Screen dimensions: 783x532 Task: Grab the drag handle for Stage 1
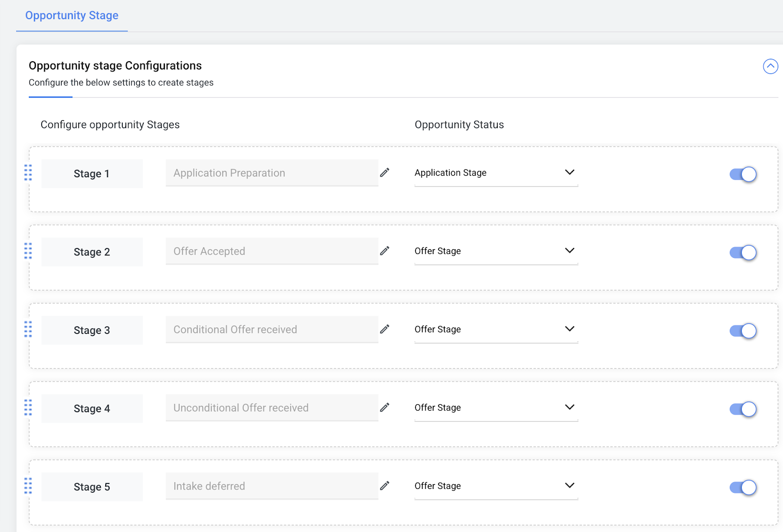click(x=28, y=173)
